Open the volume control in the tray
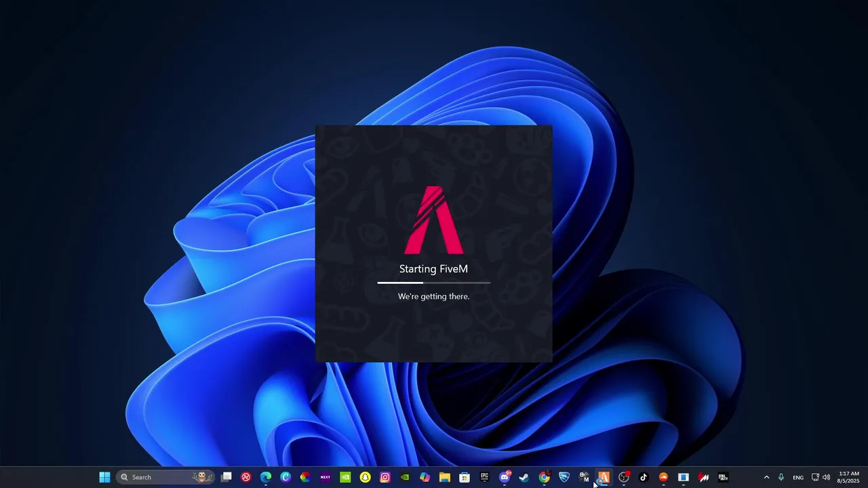This screenshot has height=488, width=868. point(826,477)
